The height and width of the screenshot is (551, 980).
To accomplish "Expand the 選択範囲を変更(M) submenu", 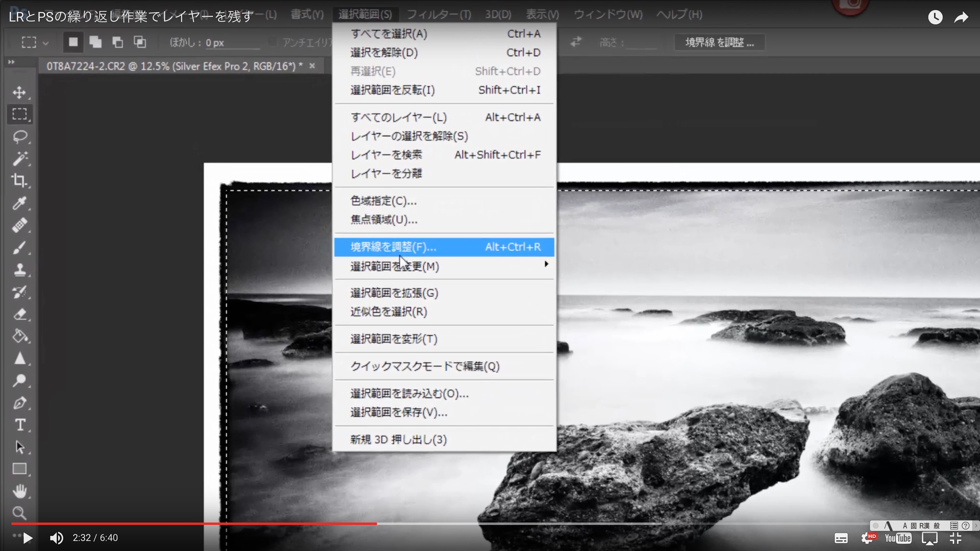I will point(444,266).
